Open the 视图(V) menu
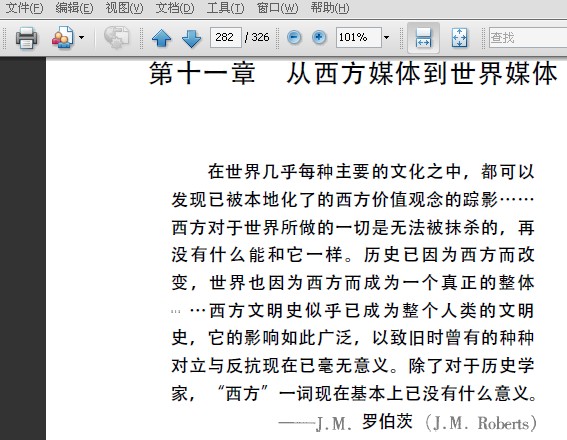 click(x=124, y=8)
